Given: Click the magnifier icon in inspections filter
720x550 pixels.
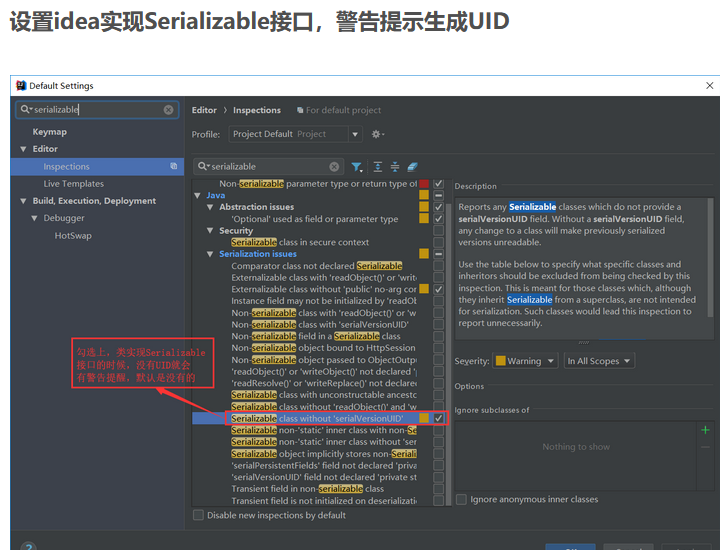Looking at the screenshot, I should click(203, 166).
